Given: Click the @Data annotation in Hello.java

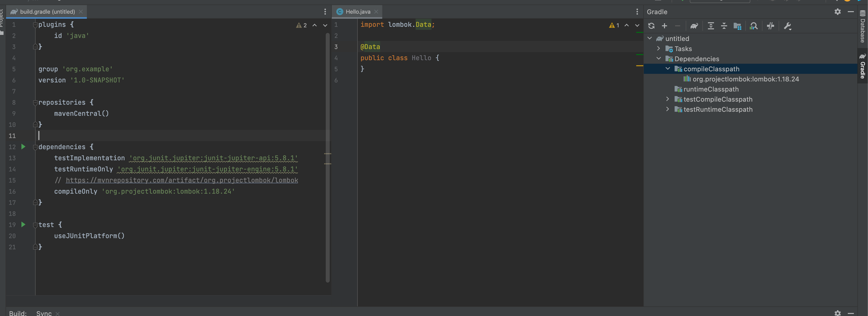Looking at the screenshot, I should [370, 47].
